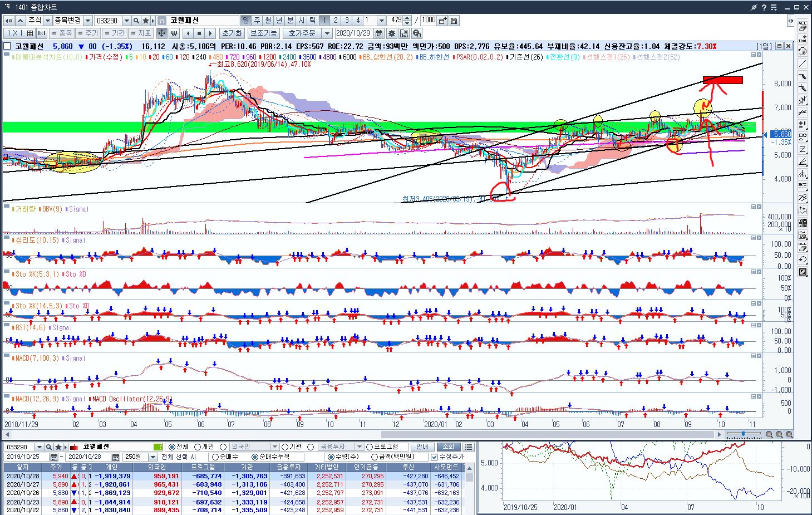Viewport: 812px width, 515px height.
Task: Select the 금액(백만원) radio option
Action: (375, 457)
